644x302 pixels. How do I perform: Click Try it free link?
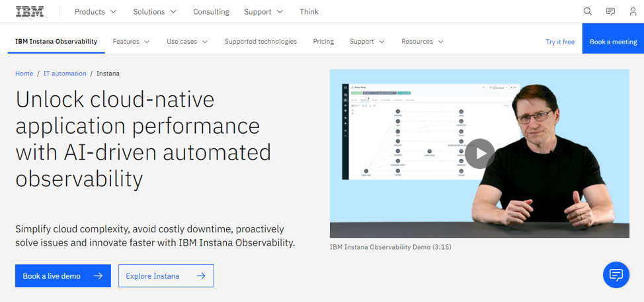560,42
